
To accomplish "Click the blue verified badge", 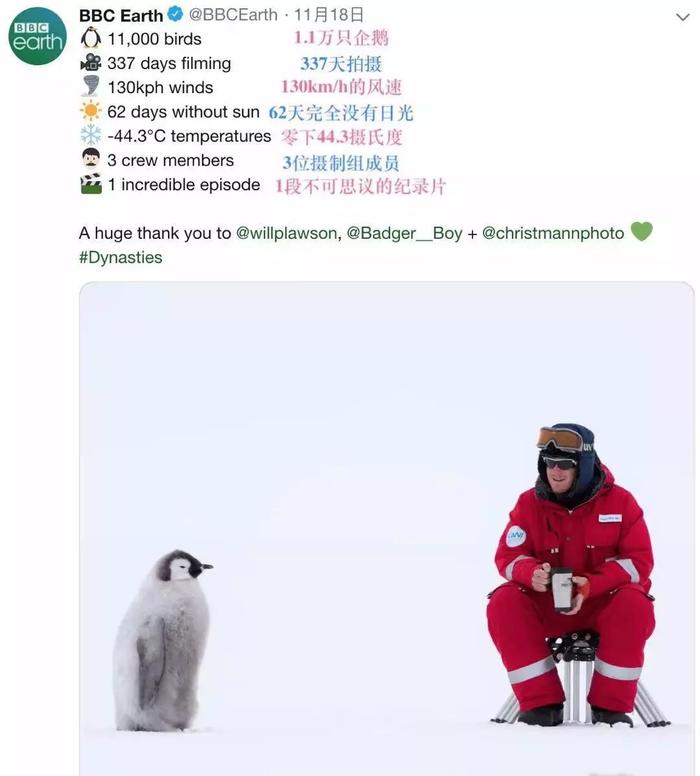I will 175,14.
